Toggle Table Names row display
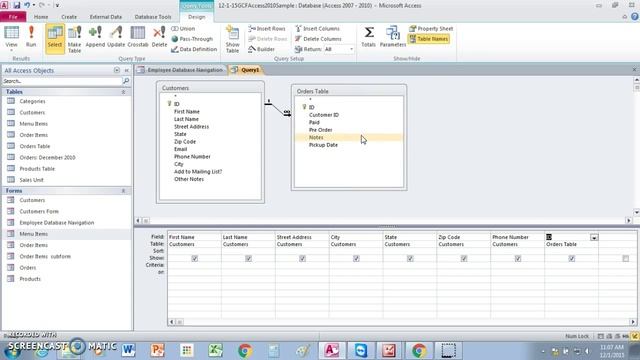This screenshot has height=360, width=640. tap(429, 39)
